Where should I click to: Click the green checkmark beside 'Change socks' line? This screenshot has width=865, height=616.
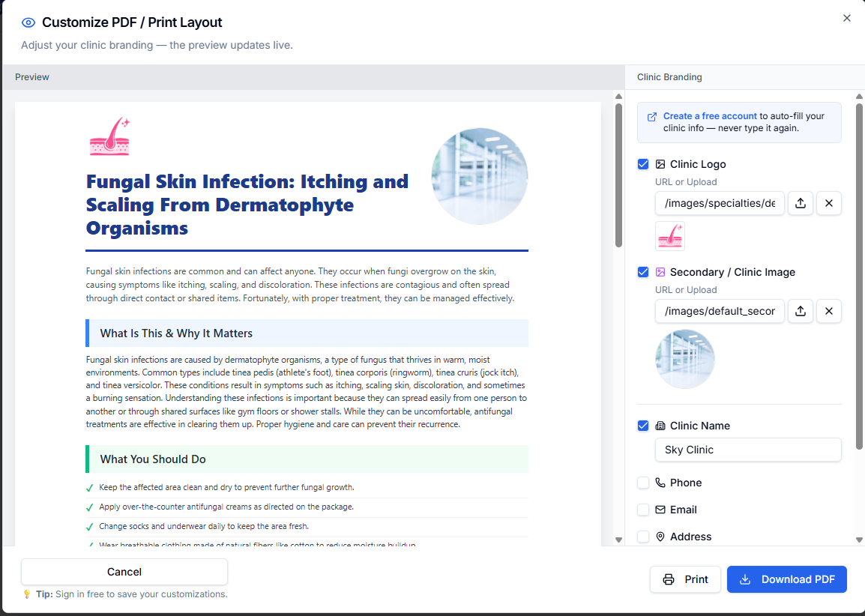click(90, 527)
